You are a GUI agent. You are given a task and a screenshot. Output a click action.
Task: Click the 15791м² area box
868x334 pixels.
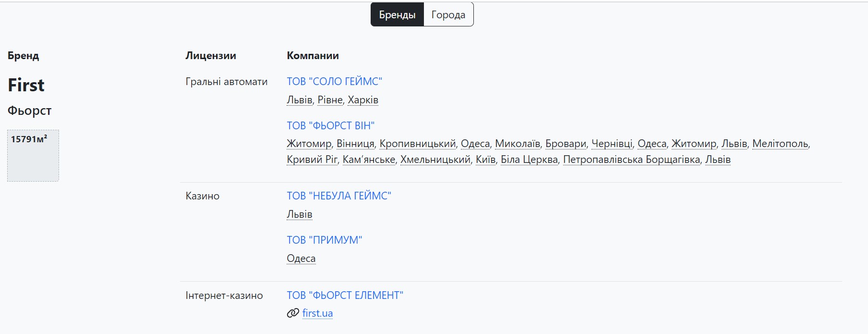click(33, 155)
